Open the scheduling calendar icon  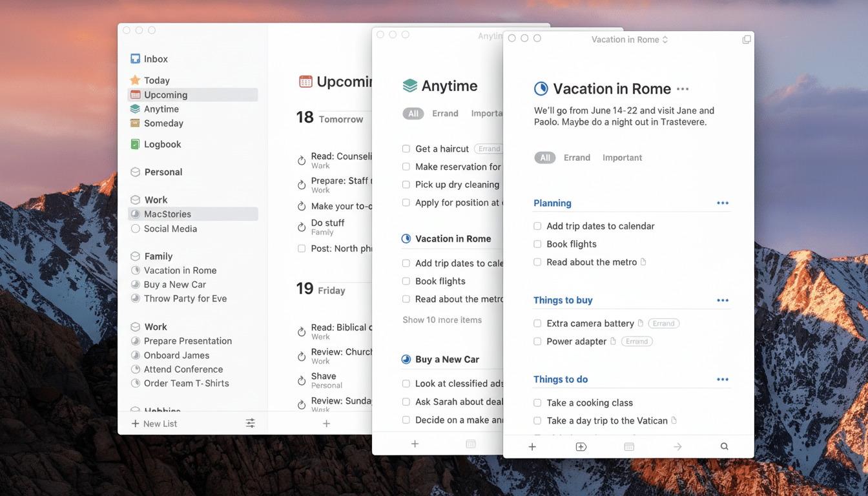pos(628,446)
